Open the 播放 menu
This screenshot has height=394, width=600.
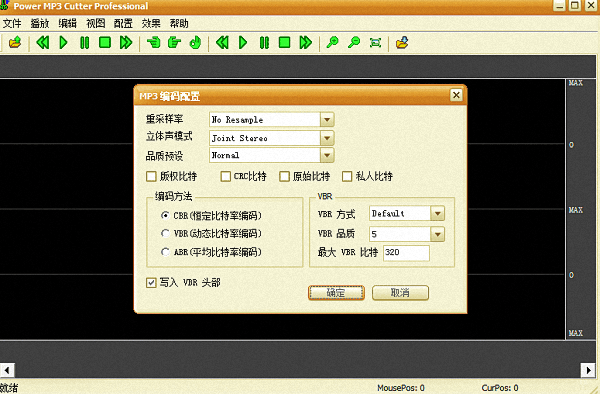click(40, 24)
